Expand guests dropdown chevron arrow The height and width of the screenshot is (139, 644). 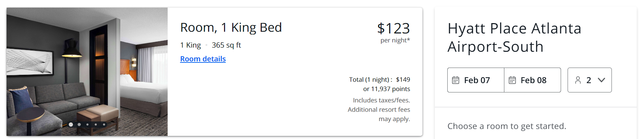[x=601, y=80]
